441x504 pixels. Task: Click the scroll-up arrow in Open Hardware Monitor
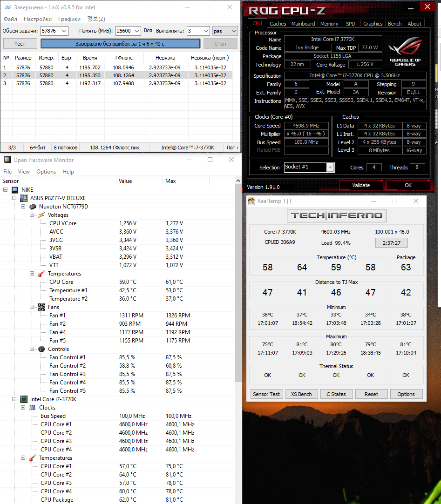(x=238, y=181)
